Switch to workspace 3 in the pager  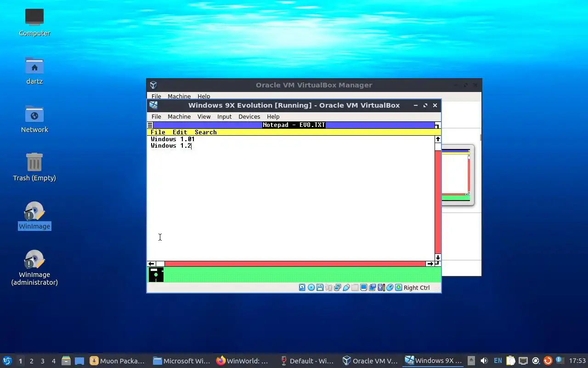[x=42, y=361]
